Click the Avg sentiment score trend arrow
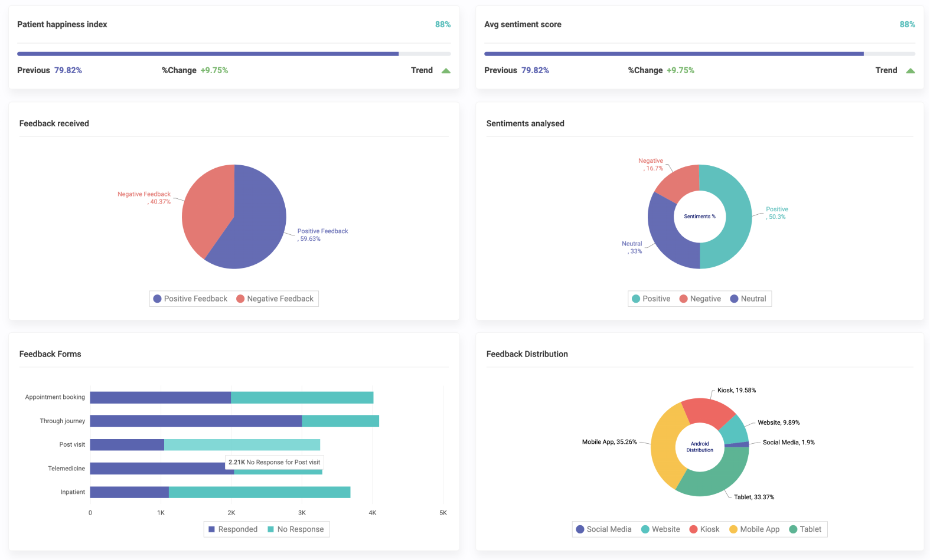Image resolution: width=930 pixels, height=560 pixels. coord(910,71)
